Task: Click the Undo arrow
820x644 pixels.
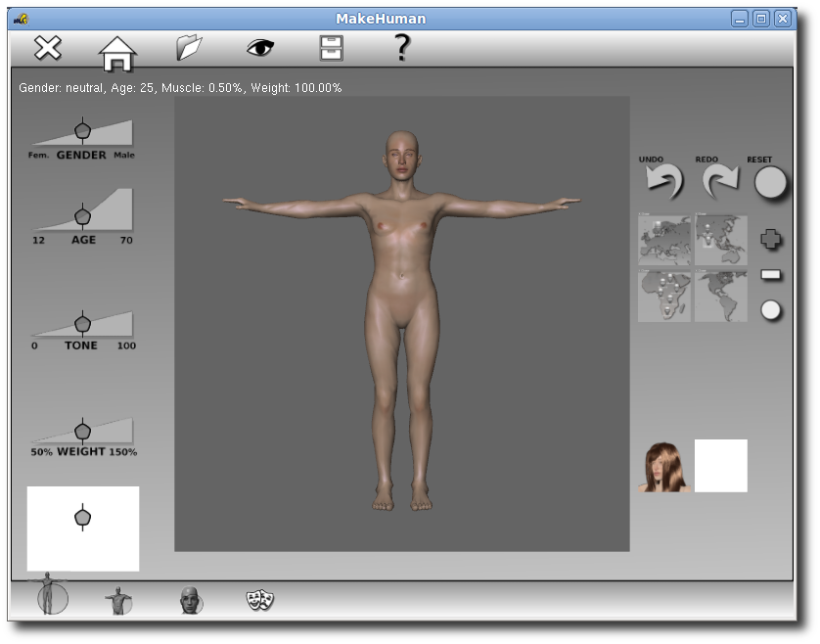Action: click(x=664, y=182)
